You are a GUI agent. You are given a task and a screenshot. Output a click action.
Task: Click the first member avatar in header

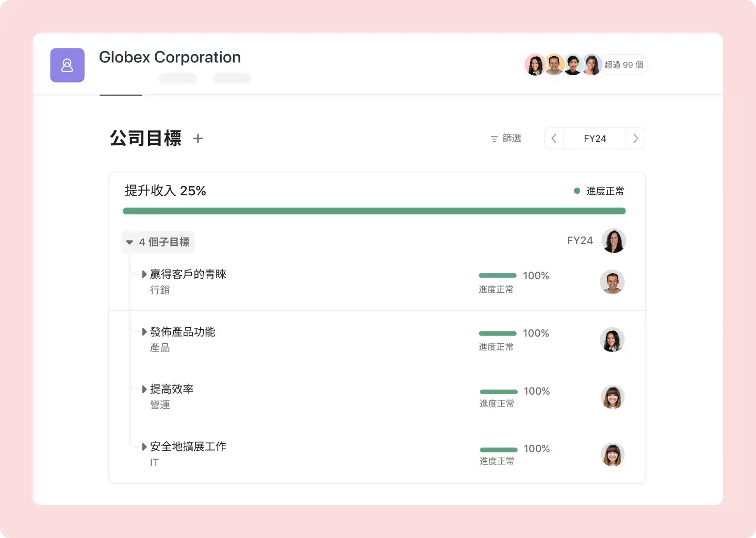click(x=535, y=65)
